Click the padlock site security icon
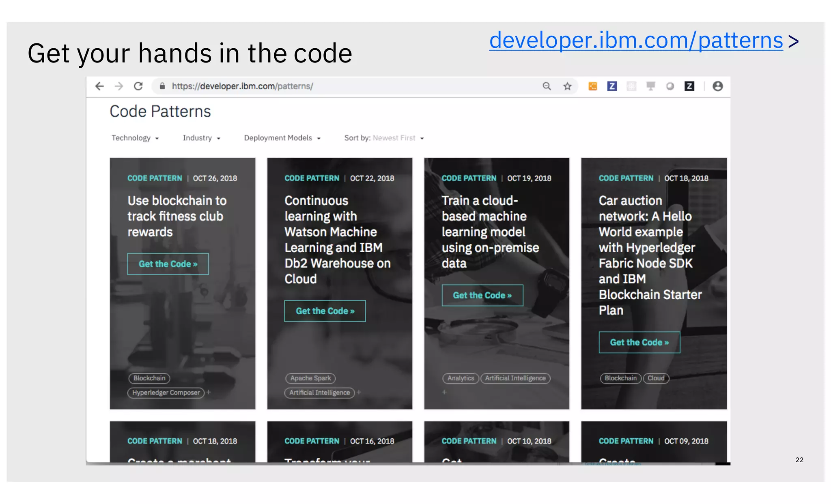Screen dimensions: 831x504 (x=162, y=86)
